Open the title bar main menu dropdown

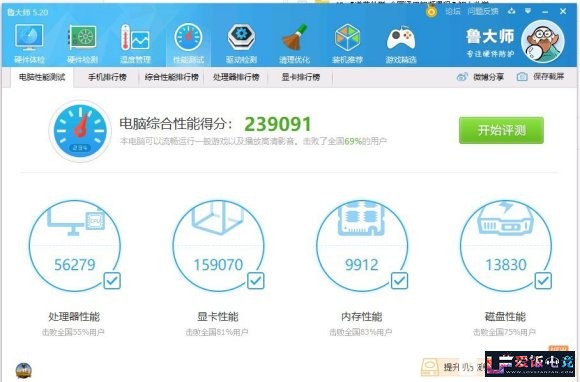pos(528,11)
